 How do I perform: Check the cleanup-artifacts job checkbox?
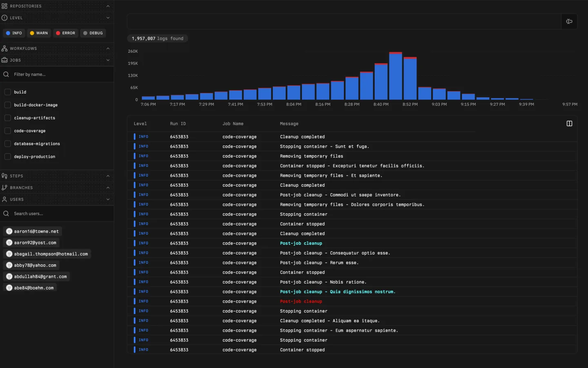pos(7,118)
